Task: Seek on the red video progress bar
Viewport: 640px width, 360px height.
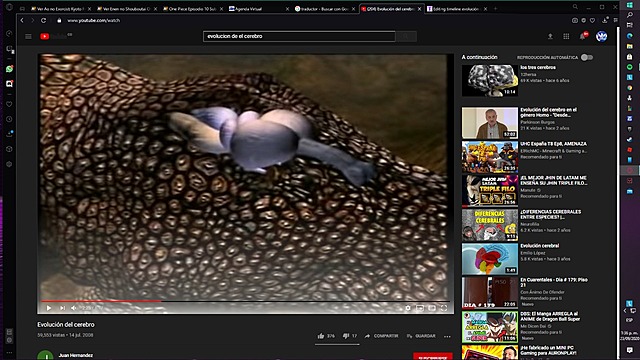Action: pos(245,301)
